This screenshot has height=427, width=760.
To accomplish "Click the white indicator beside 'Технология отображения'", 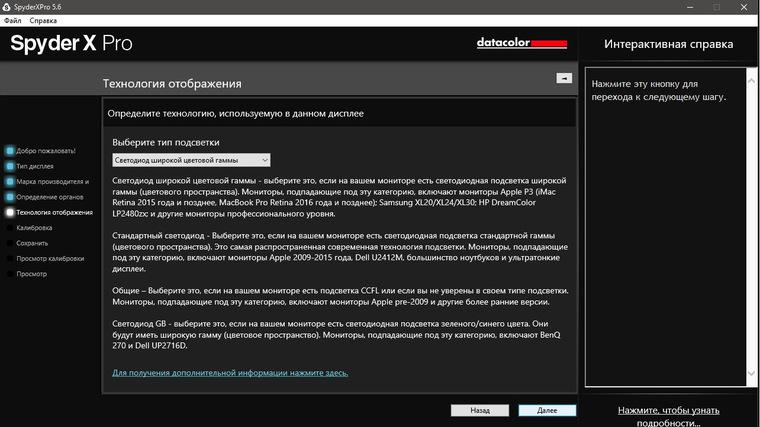I will pyautogui.click(x=10, y=212).
